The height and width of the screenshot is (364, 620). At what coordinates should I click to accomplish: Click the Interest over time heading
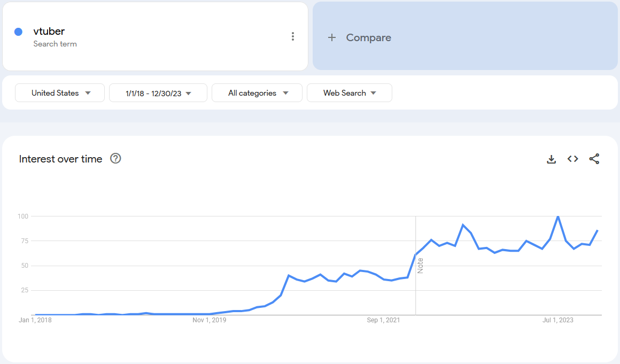[x=60, y=159]
